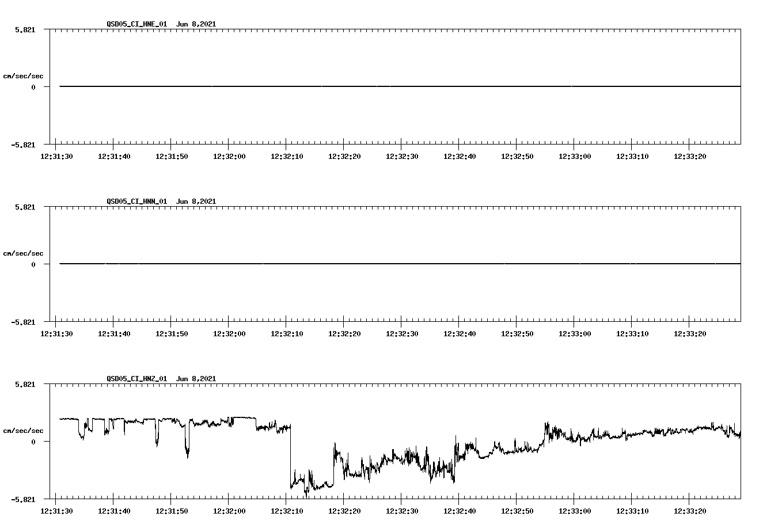The width and height of the screenshot is (782, 532).
Task: Click the 0 axis value on HNN chart
Action: pos(33,264)
